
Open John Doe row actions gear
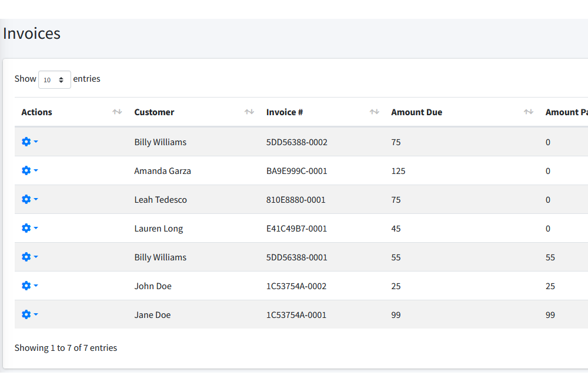coord(26,286)
